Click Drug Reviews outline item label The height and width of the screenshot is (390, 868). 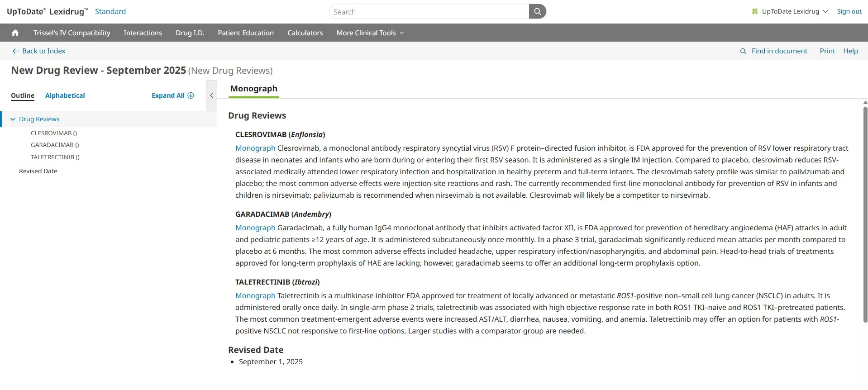[x=39, y=119]
